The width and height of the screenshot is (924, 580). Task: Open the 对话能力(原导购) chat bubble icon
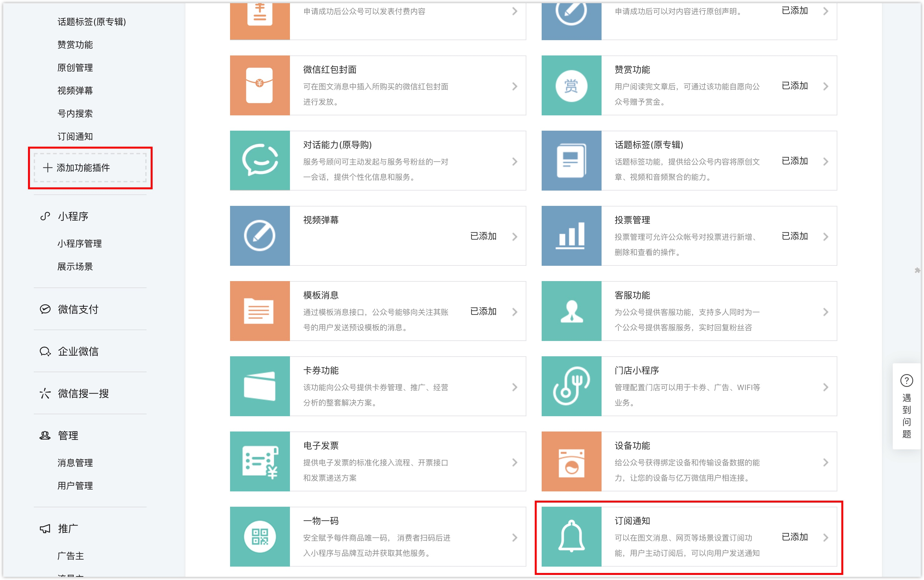(260, 160)
